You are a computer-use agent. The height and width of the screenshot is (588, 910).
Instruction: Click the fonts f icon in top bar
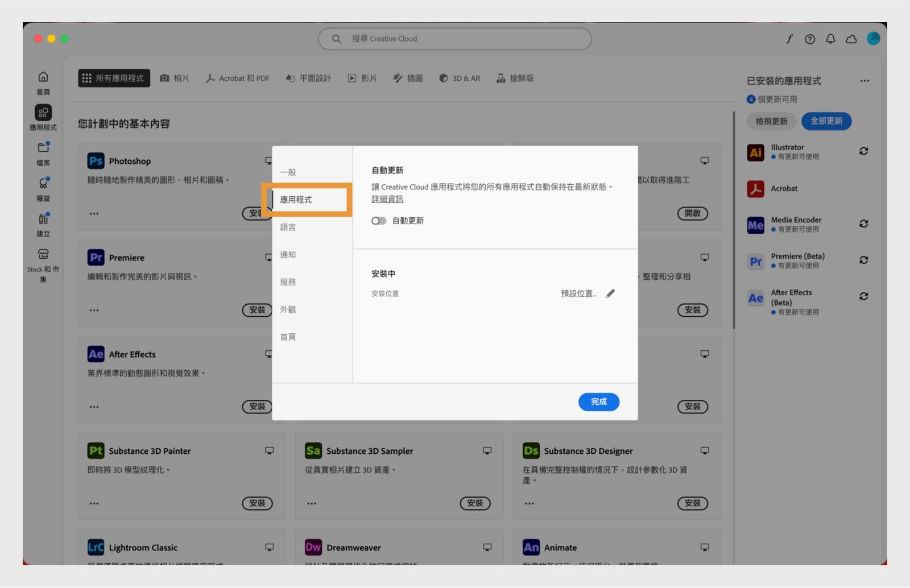click(789, 39)
